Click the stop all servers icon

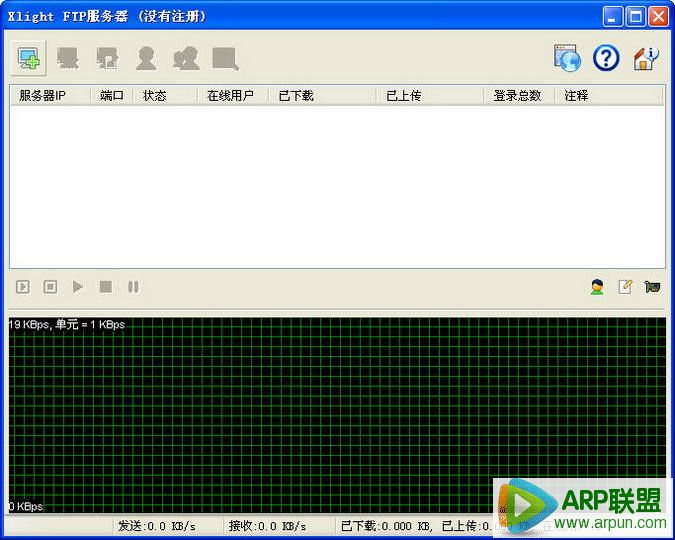click(x=50, y=286)
